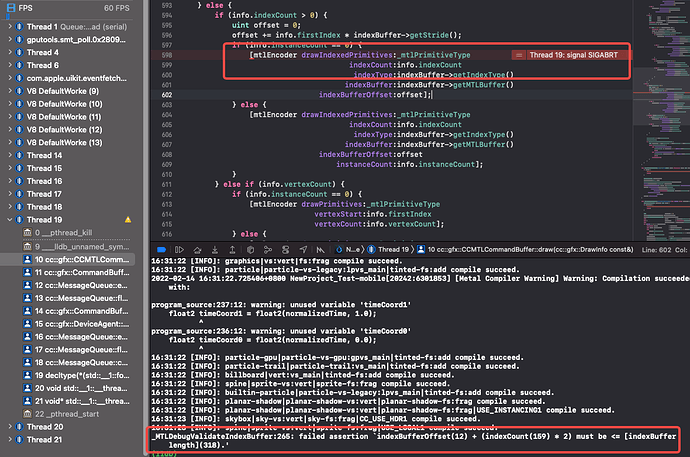Open Debug Memory Graph icon
Image resolution: width=690 pixels, height=457 pixels.
pyautogui.click(x=268, y=250)
